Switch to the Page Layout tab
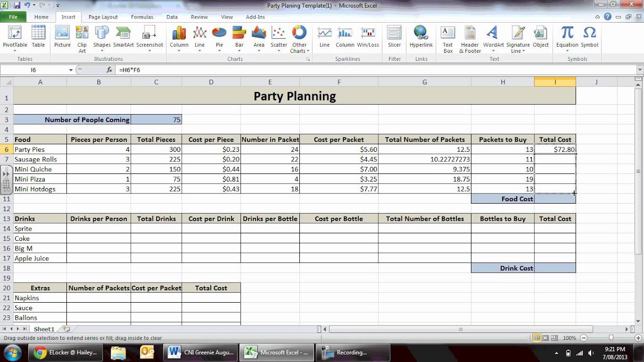This screenshot has height=362, width=644. point(103,17)
